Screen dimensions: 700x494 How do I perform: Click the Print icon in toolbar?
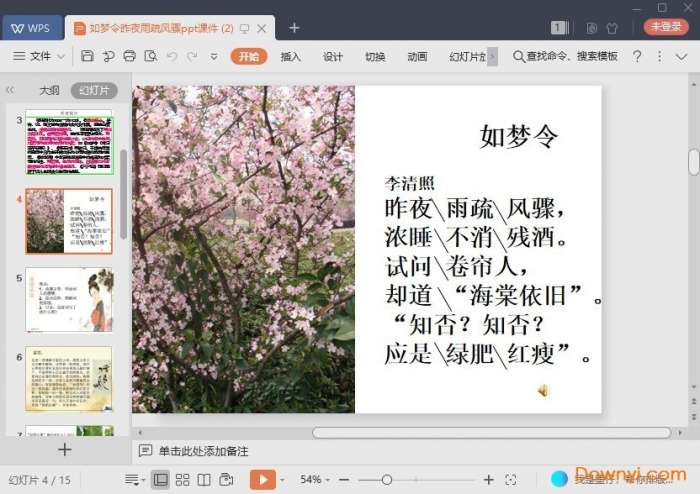tap(129, 57)
